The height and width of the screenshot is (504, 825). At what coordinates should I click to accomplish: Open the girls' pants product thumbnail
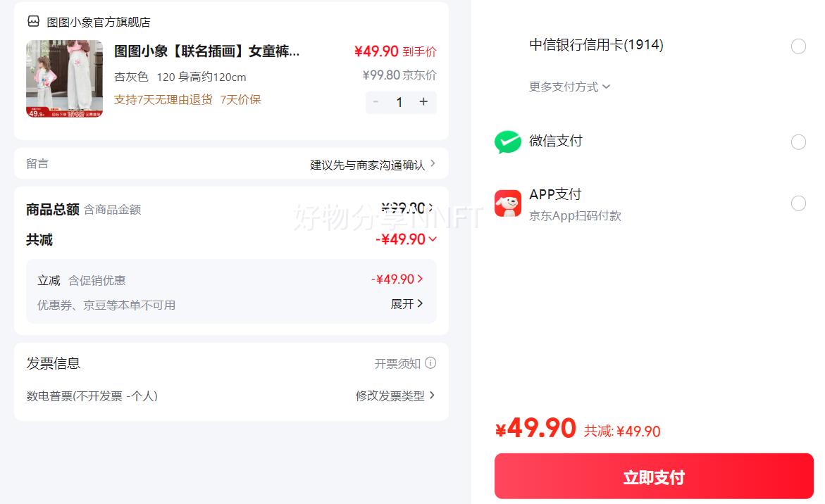[x=65, y=78]
